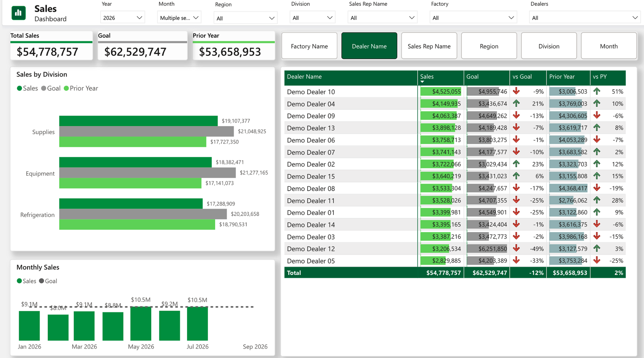This screenshot has height=358, width=644.
Task: Click the green up arrow for Demo Dealer 15 vs Goal
Action: point(516,176)
